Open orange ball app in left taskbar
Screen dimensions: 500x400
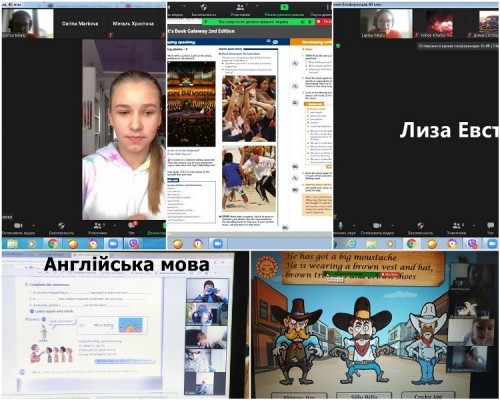[73, 244]
